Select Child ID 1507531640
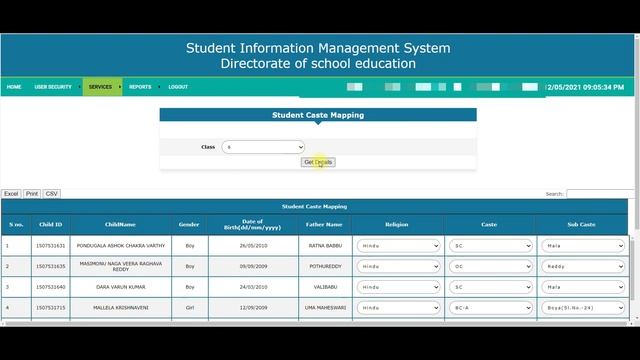The height and width of the screenshot is (360, 640). (x=51, y=287)
